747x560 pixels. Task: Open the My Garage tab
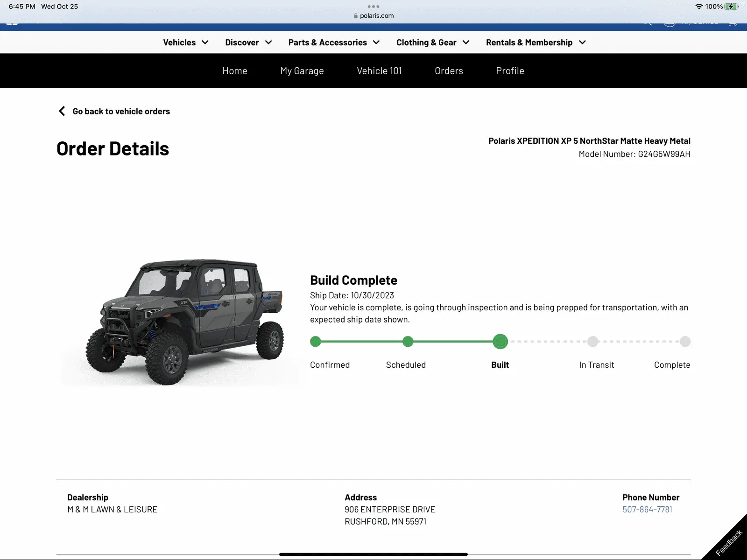click(302, 71)
